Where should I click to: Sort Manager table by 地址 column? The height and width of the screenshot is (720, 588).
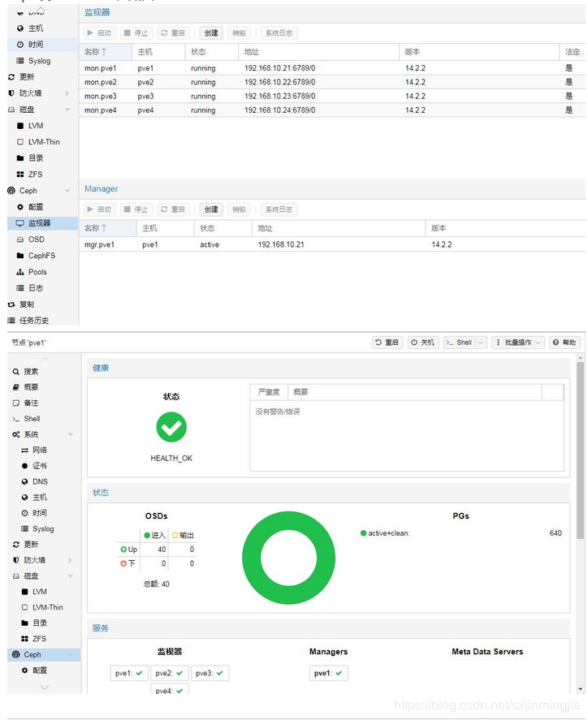pyautogui.click(x=339, y=228)
